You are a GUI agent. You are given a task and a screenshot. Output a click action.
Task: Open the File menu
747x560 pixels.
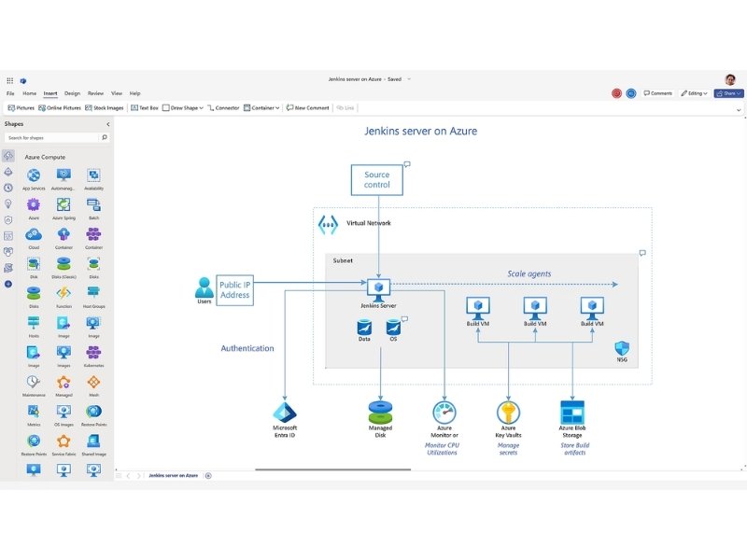[x=10, y=93]
